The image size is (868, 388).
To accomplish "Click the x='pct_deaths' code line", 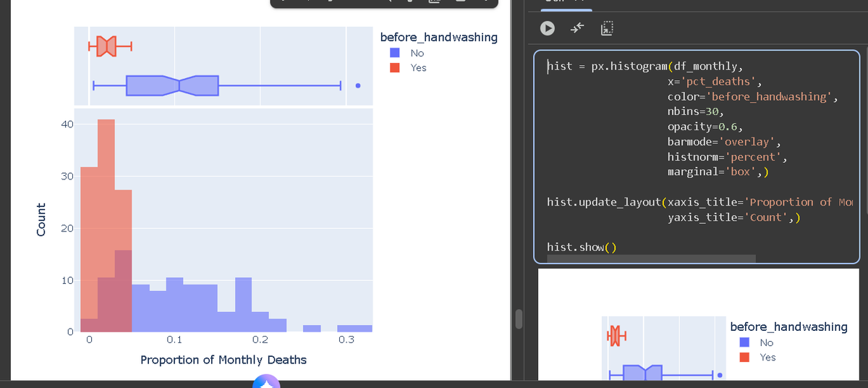I will click(713, 81).
